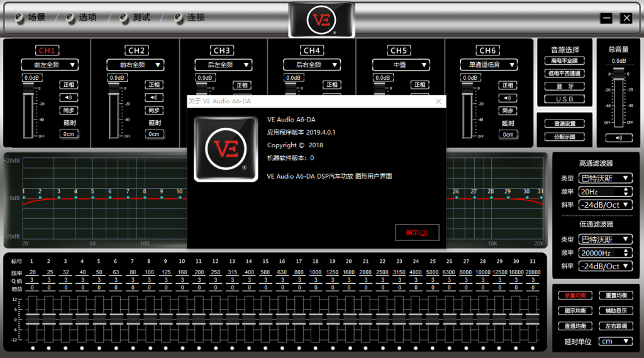This screenshot has height=358, width=644.
Task: Open 分配示图 diagram
Action: pyautogui.click(x=564, y=137)
